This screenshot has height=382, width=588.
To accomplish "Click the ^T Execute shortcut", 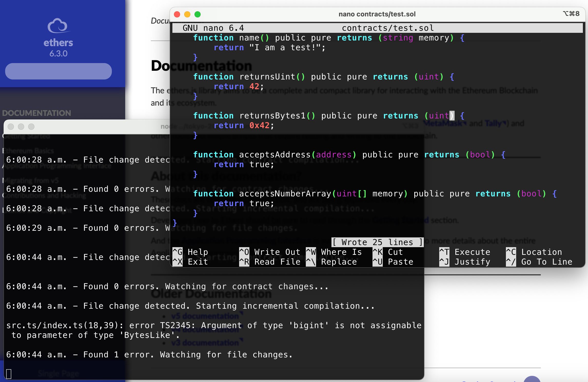I will pyautogui.click(x=465, y=252).
